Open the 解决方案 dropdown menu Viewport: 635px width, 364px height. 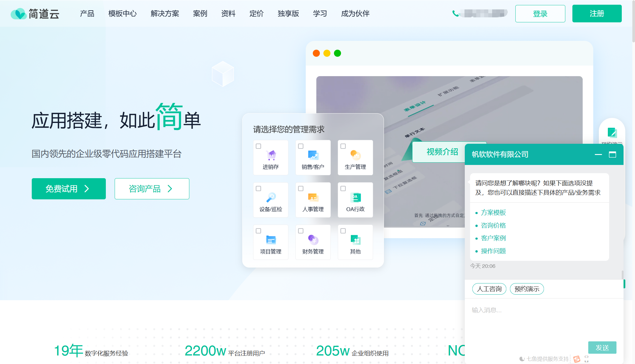(x=165, y=14)
